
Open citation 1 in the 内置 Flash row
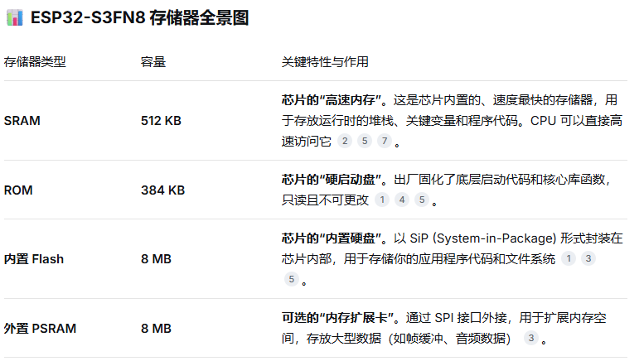[x=569, y=259]
